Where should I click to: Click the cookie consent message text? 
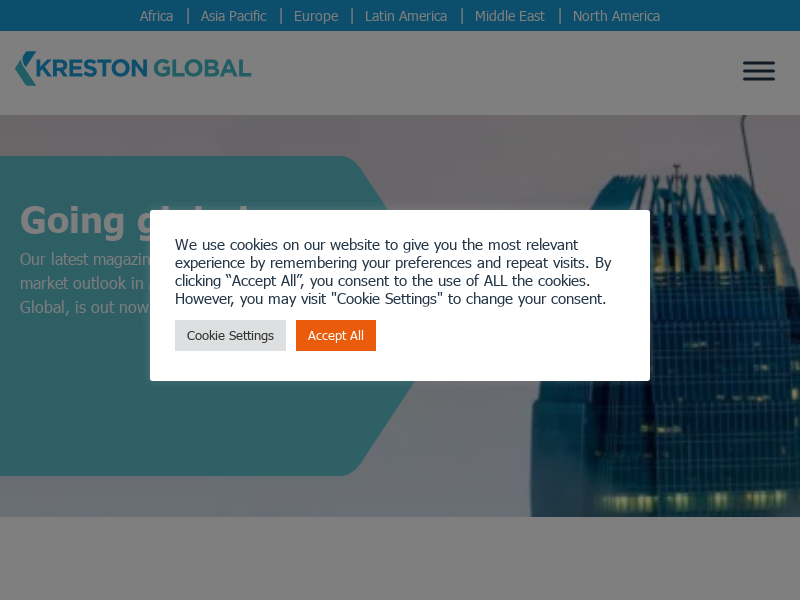click(392, 272)
